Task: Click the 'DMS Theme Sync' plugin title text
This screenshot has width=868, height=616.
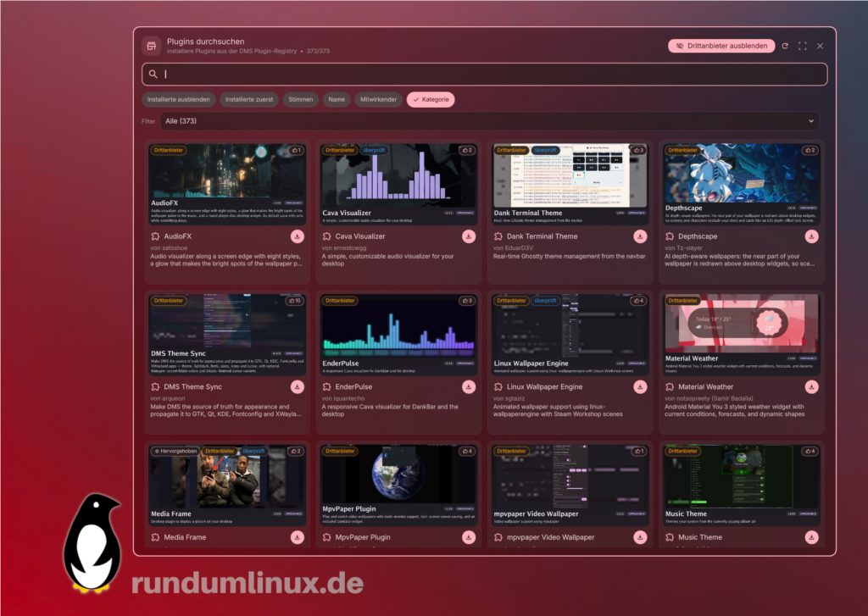Action: 192,387
